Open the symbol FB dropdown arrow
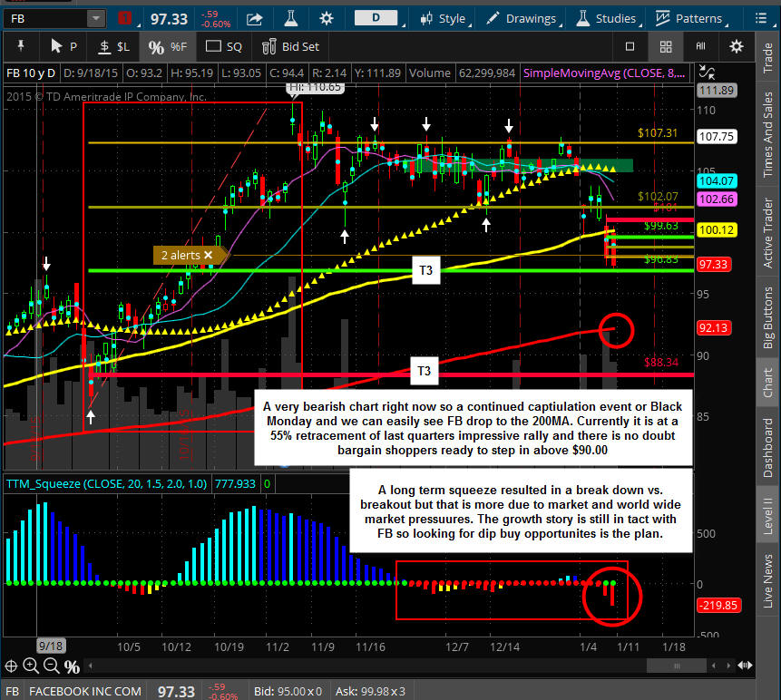This screenshot has height=700, width=781. click(x=94, y=19)
